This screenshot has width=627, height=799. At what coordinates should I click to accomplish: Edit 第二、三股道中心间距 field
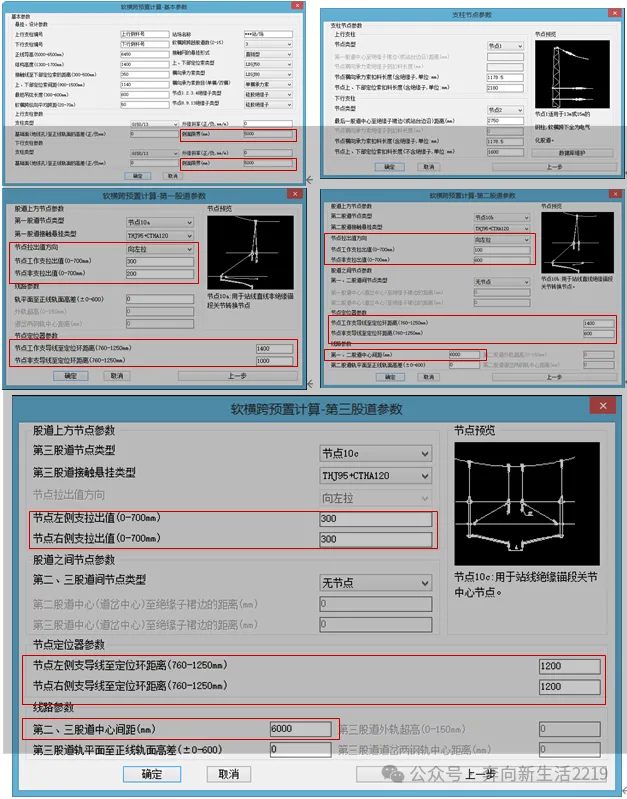click(301, 729)
